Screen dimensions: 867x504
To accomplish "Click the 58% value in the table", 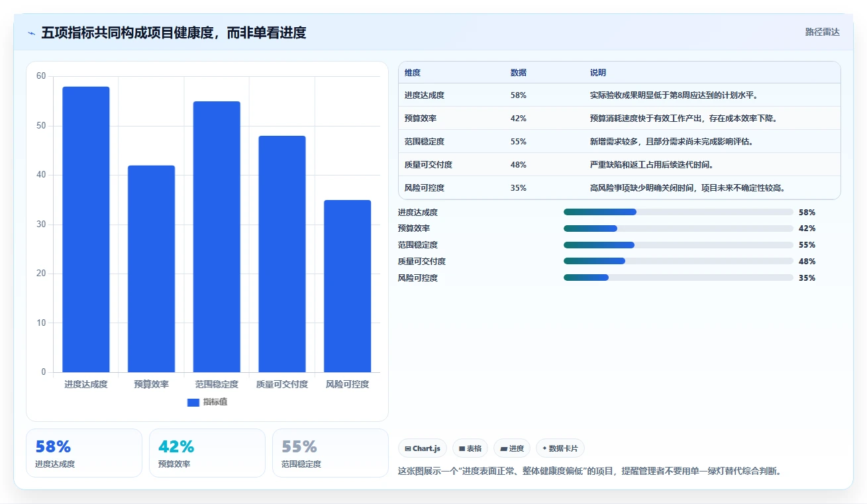I will click(519, 95).
